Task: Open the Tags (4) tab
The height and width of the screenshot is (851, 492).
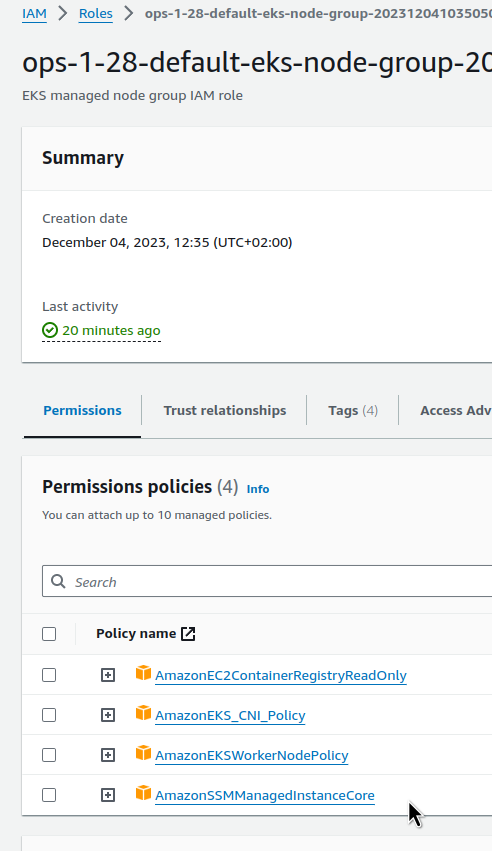Action: [353, 410]
